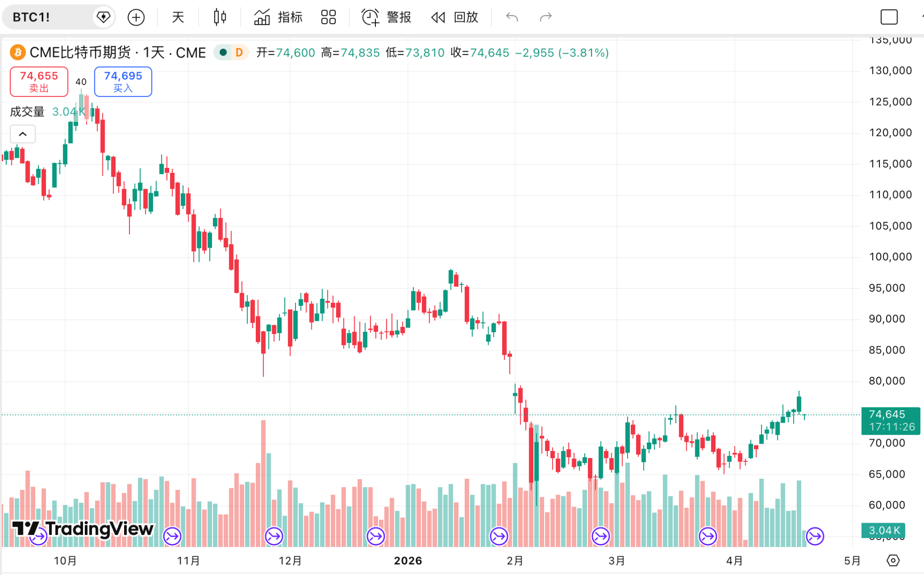Collapse the indicator legend with chevron
Screen dimensions: 924x575
pyautogui.click(x=23, y=134)
